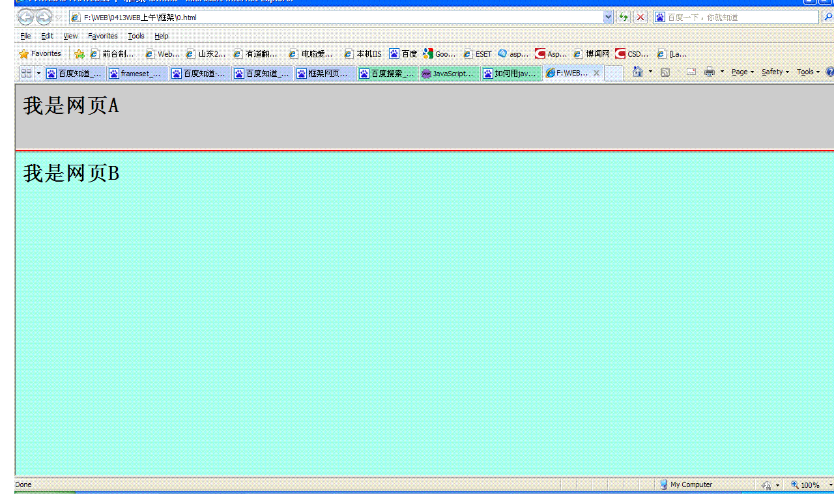Expand the Safety dropdown in command bar
The height and width of the screenshot is (504, 834).
click(775, 72)
